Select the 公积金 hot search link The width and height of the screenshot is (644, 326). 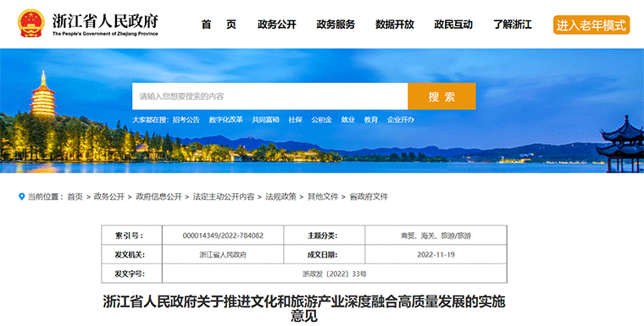[322, 120]
